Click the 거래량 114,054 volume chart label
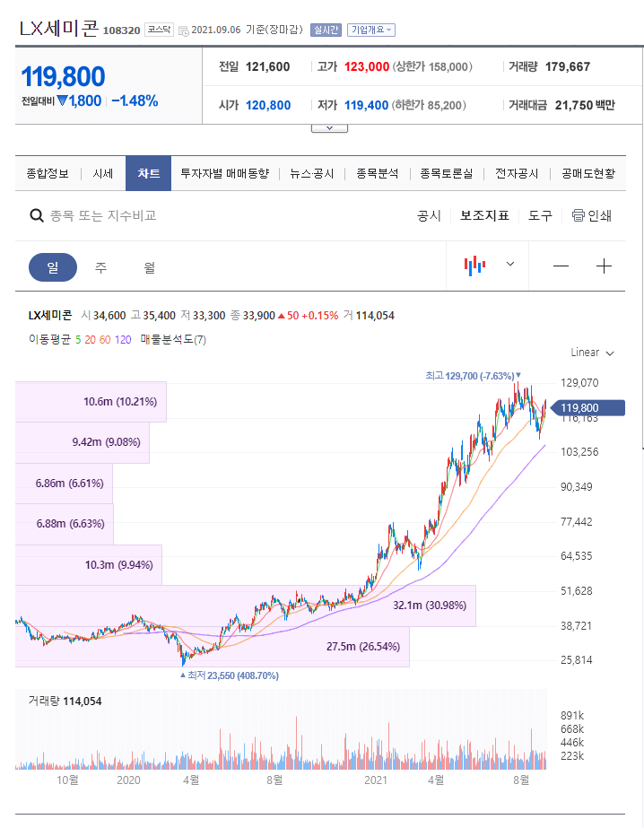 click(65, 702)
